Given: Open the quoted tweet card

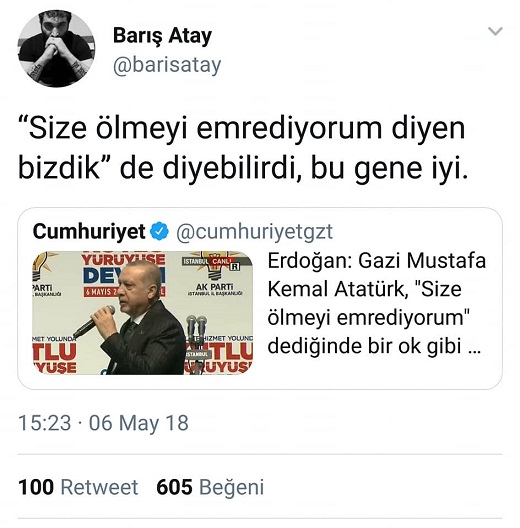Looking at the screenshot, I should (260, 299).
